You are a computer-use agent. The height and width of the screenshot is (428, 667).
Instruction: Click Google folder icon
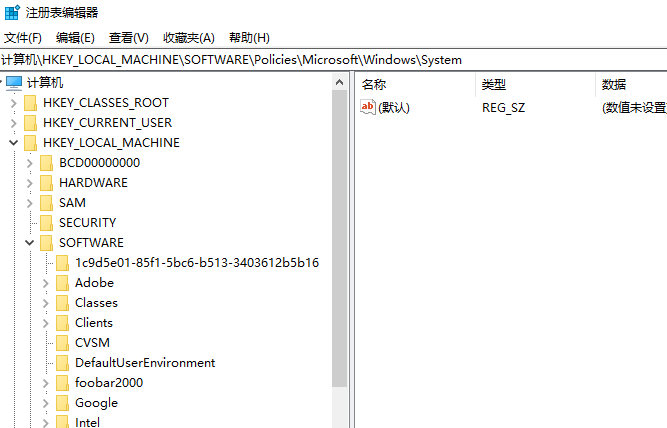tap(63, 403)
